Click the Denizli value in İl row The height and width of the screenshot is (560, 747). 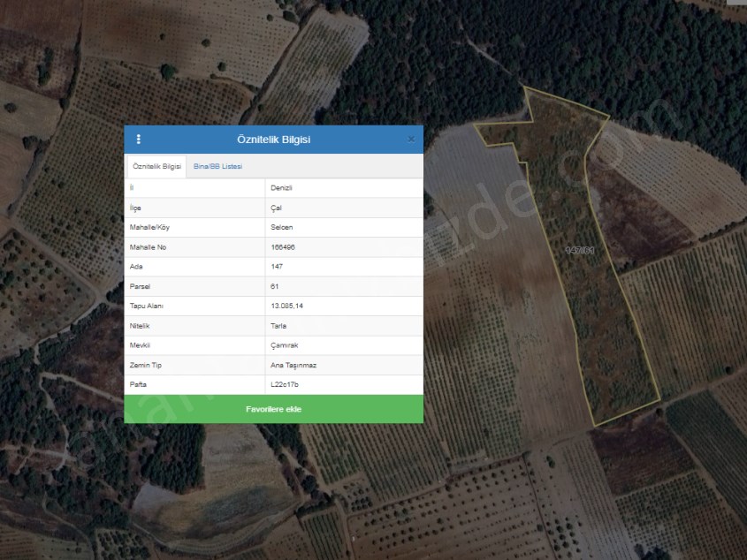282,188
